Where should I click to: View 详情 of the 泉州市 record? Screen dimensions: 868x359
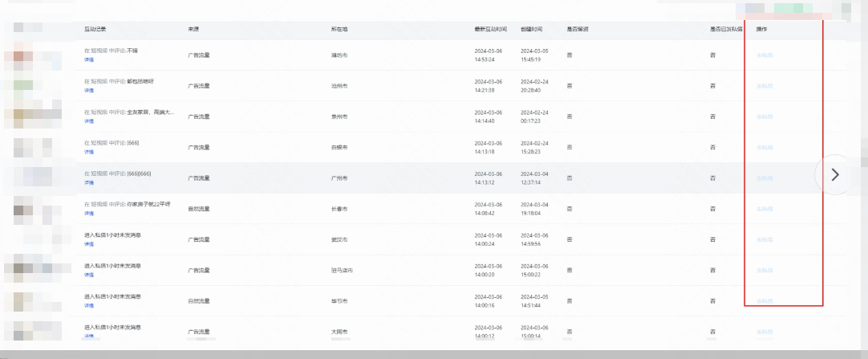tap(89, 121)
